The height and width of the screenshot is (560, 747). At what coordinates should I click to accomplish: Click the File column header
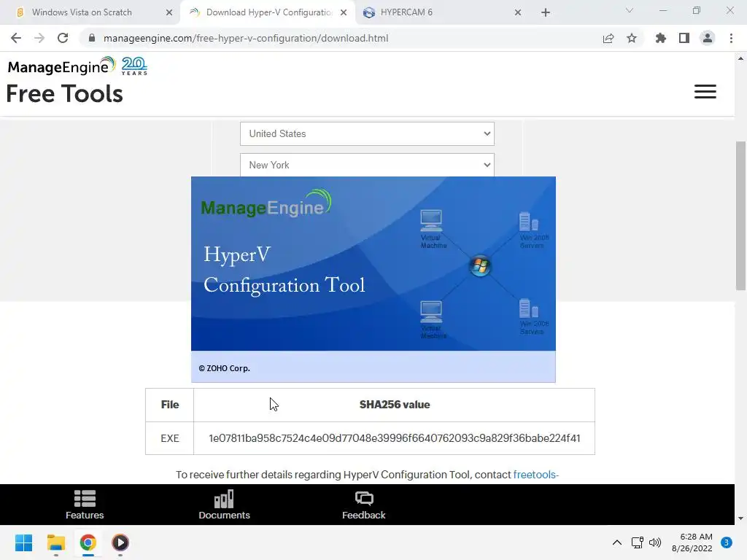pos(169,405)
